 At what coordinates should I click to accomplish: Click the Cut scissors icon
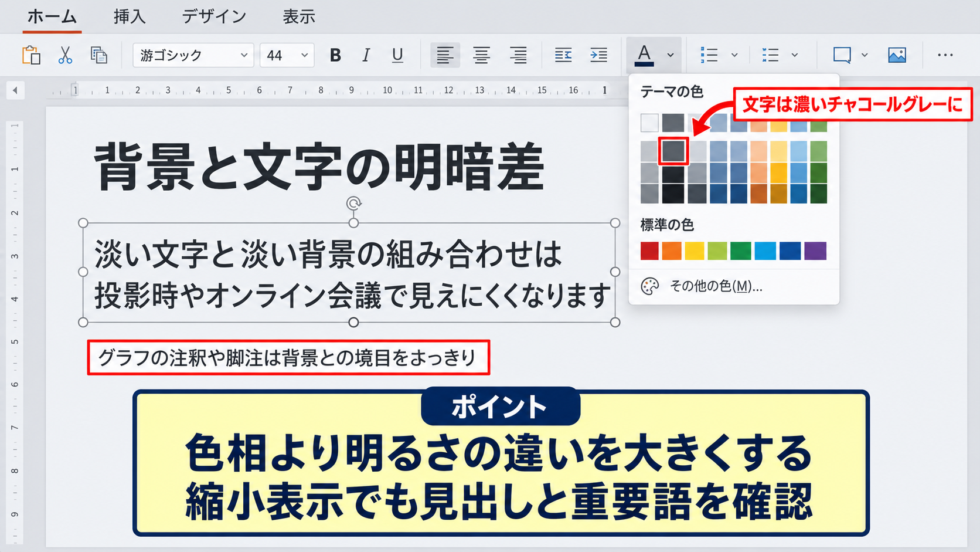pyautogui.click(x=65, y=55)
